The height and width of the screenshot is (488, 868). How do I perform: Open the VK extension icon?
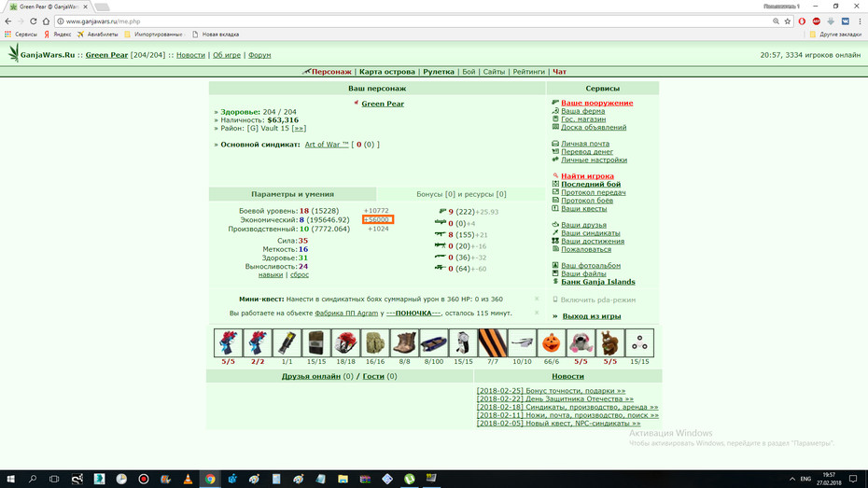[x=846, y=21]
